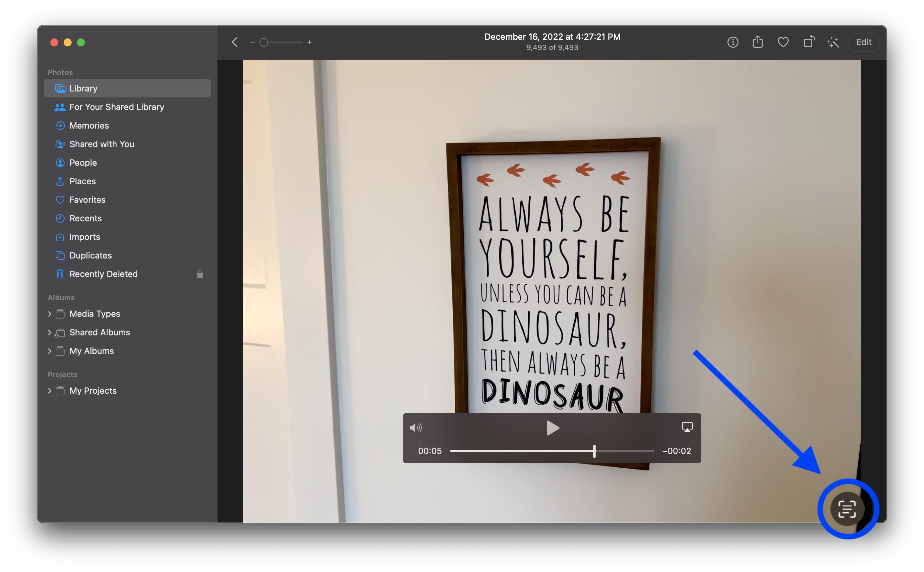Activate Live Text with the circled icon

point(847,509)
